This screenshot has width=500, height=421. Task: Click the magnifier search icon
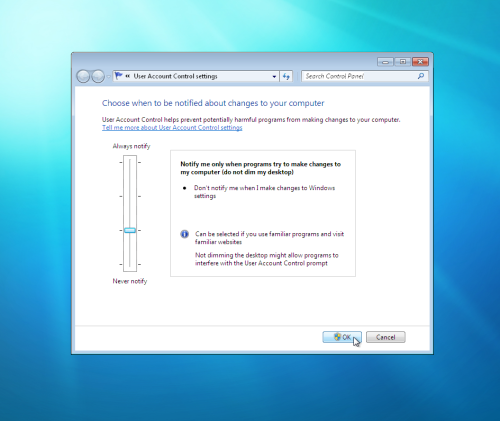(x=421, y=76)
